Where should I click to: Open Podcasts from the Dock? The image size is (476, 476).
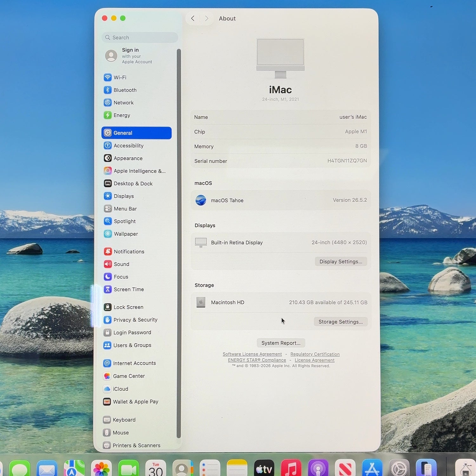click(318, 468)
